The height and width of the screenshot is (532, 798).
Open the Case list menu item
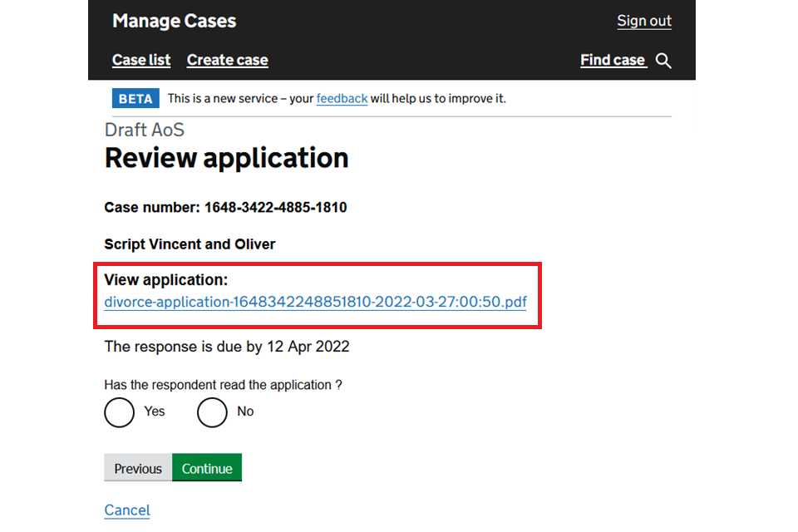141,61
